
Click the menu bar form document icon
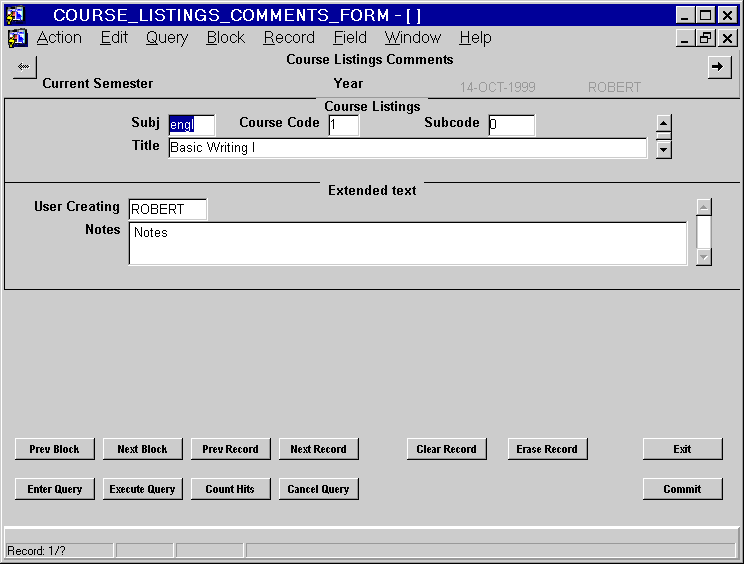pyautogui.click(x=18, y=38)
